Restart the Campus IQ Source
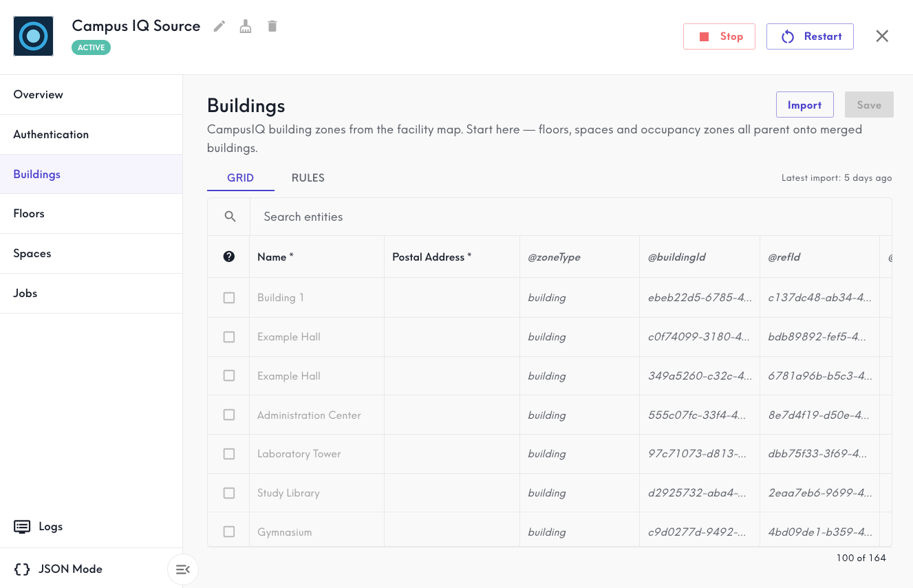The image size is (913, 588). click(810, 36)
